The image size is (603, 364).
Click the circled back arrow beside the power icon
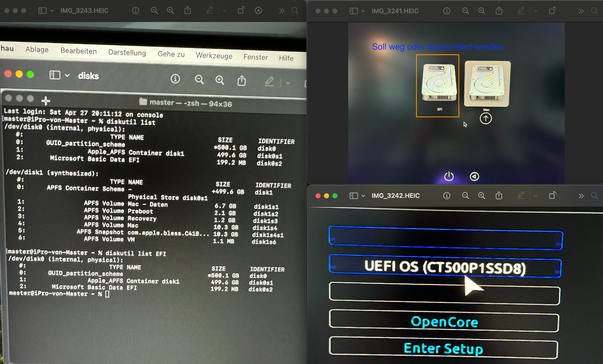474,176
